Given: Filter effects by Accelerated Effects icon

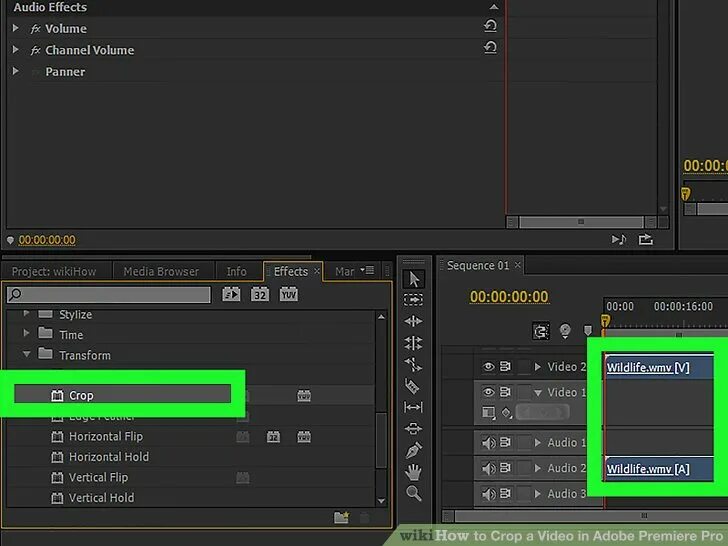Looking at the screenshot, I should (x=231, y=294).
